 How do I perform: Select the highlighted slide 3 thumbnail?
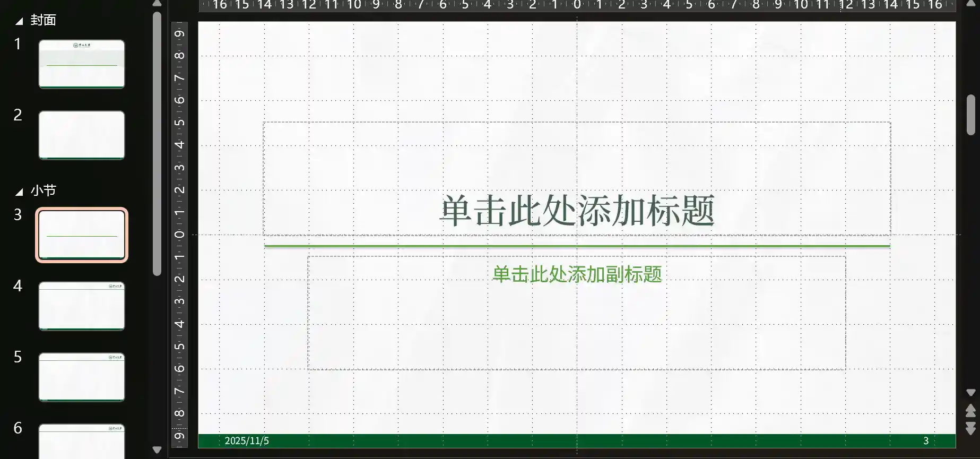click(x=82, y=235)
